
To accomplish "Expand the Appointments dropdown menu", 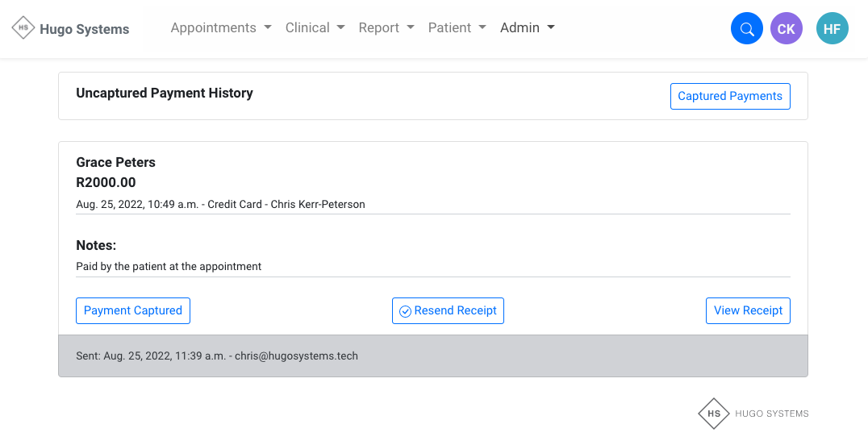I will (x=220, y=28).
